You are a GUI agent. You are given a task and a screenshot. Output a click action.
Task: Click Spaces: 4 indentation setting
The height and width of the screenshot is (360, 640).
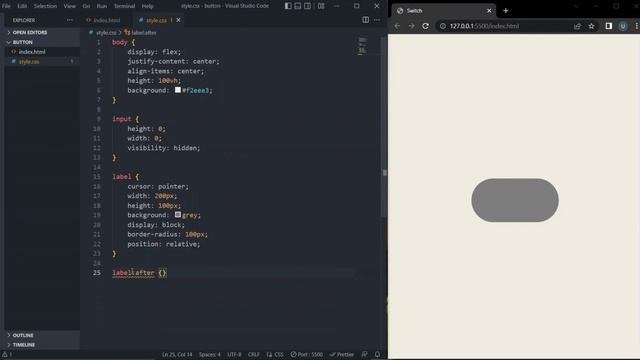click(x=210, y=354)
